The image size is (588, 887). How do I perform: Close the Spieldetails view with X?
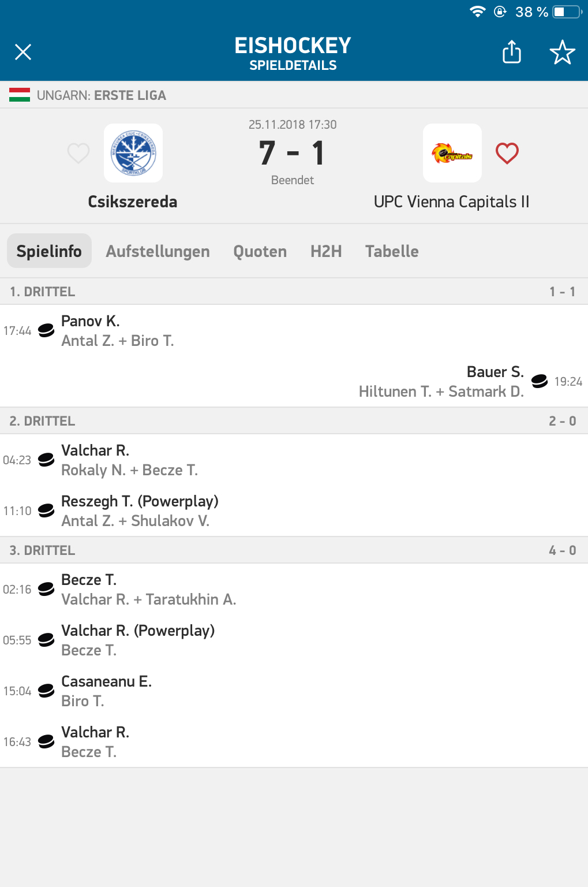(23, 53)
